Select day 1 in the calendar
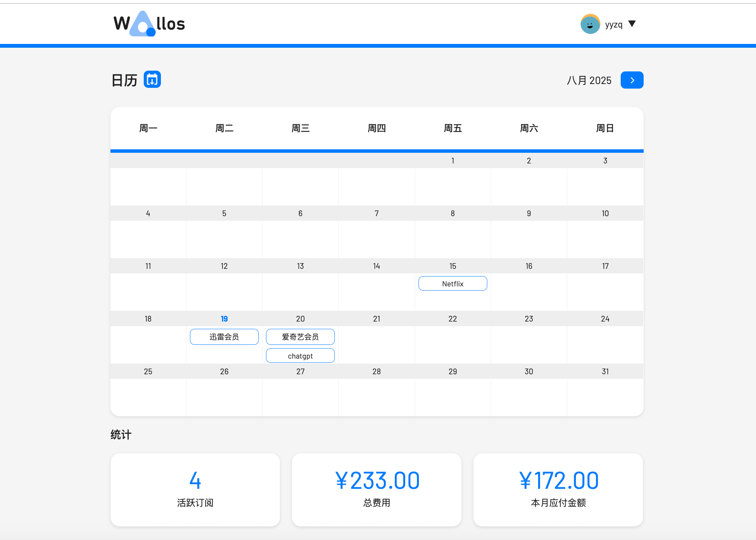 point(453,160)
